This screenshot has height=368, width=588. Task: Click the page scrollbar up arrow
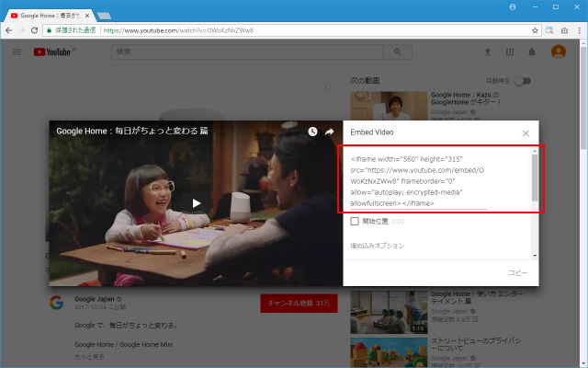click(584, 43)
